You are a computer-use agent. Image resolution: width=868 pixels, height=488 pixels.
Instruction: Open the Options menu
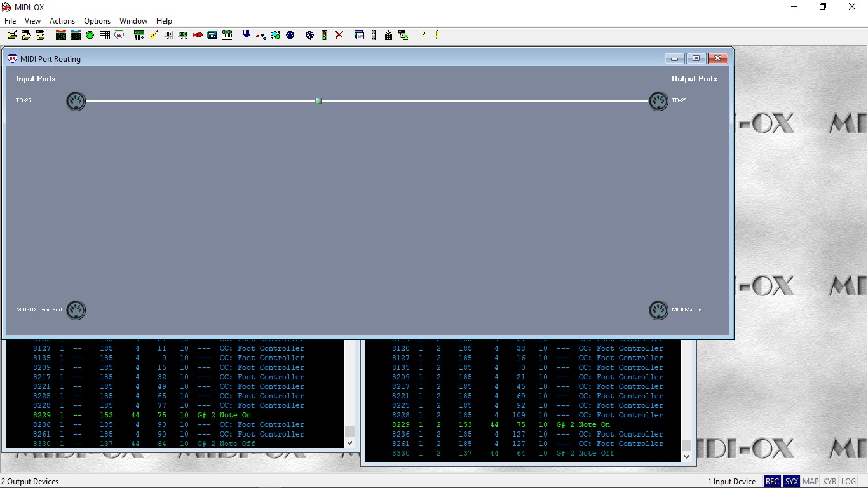coord(97,21)
